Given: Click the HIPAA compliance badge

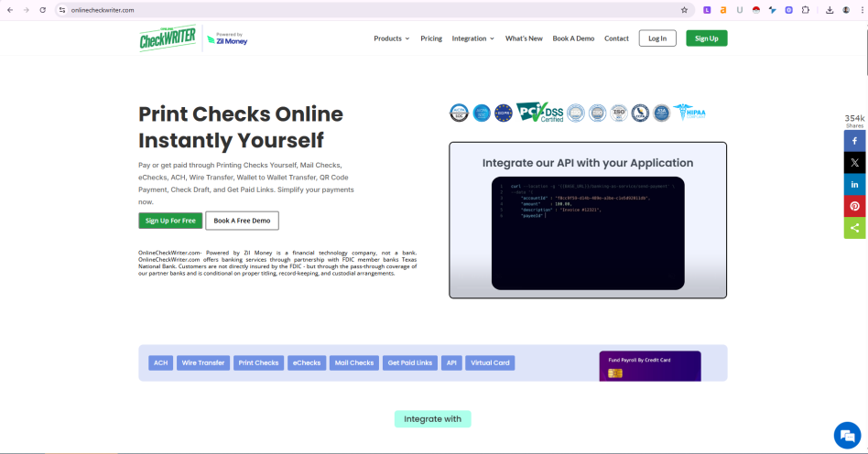Looking at the screenshot, I should click(x=689, y=113).
